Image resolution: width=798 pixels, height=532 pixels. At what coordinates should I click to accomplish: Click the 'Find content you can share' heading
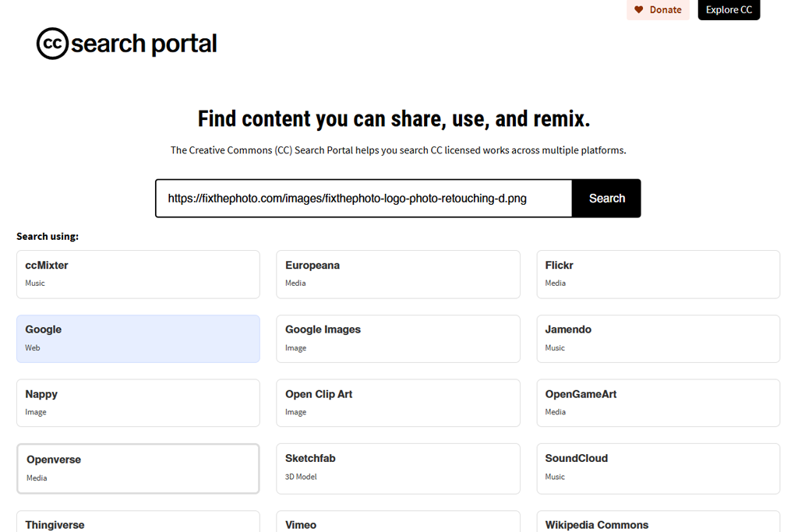(x=394, y=119)
